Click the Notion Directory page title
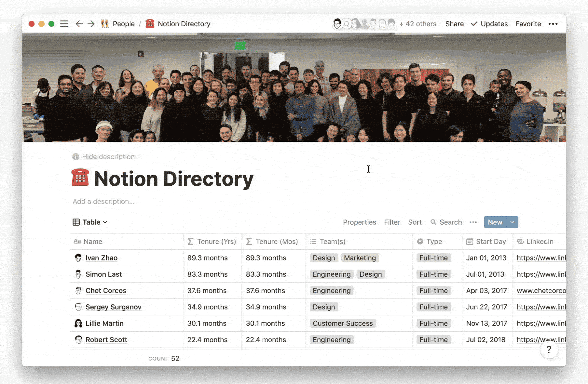 174,179
